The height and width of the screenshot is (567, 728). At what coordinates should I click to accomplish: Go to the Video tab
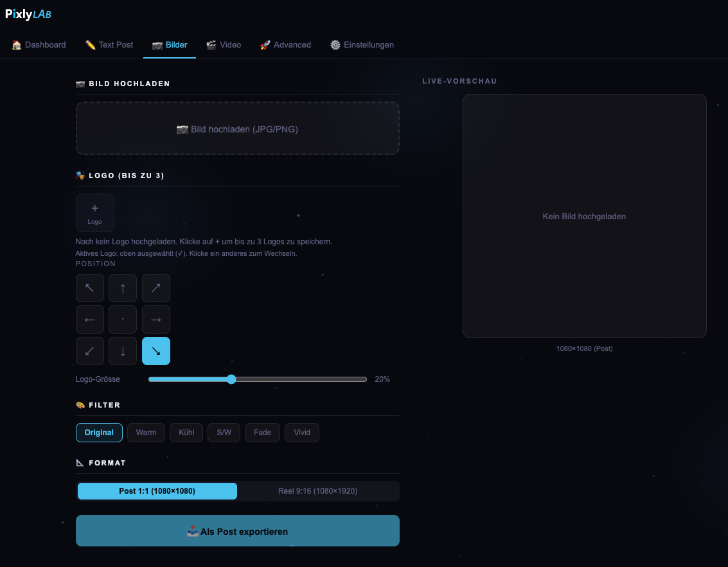click(x=224, y=45)
